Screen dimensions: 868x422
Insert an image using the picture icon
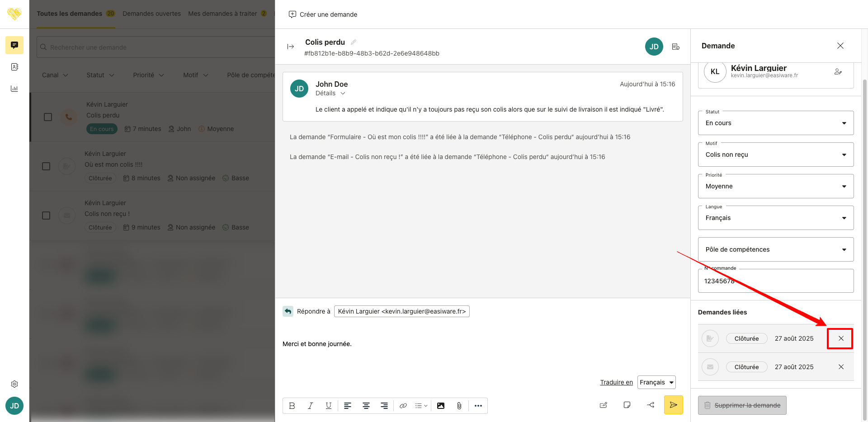[x=441, y=406]
